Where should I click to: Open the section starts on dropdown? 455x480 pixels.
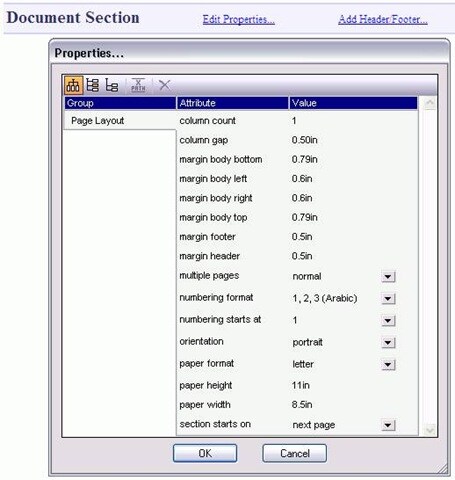pos(388,425)
